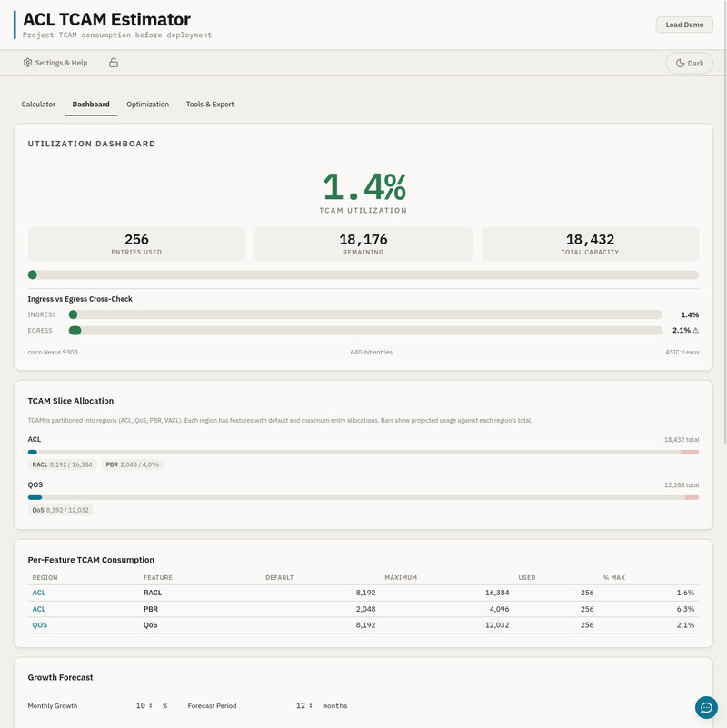Screen dimensions: 727x728
Task: Click the REGION column header
Action: click(x=45, y=577)
